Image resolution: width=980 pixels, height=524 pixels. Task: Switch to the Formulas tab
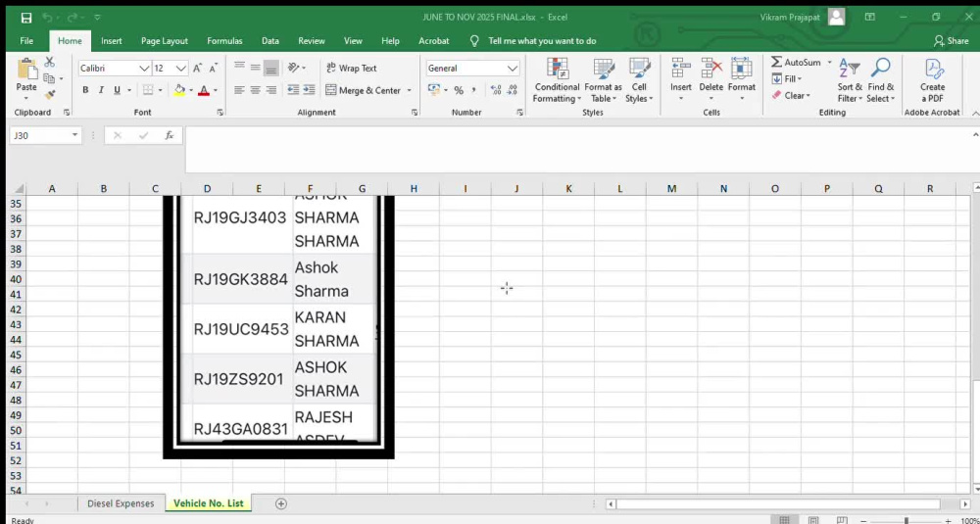[x=224, y=40]
